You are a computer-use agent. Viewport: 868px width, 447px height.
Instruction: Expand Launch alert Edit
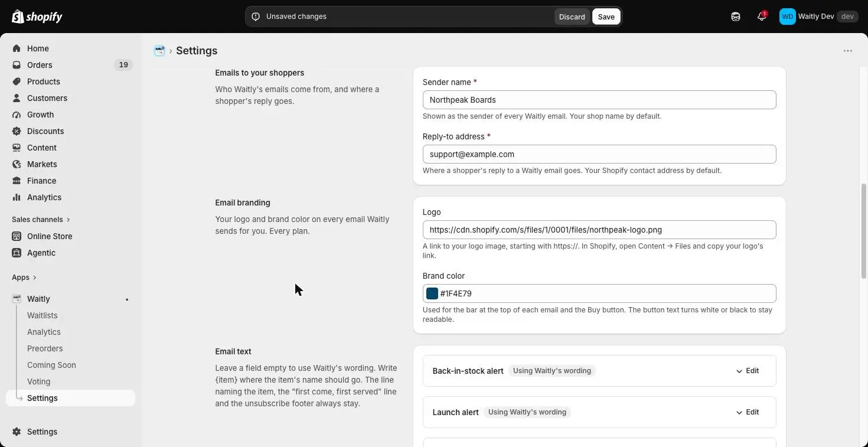748,412
